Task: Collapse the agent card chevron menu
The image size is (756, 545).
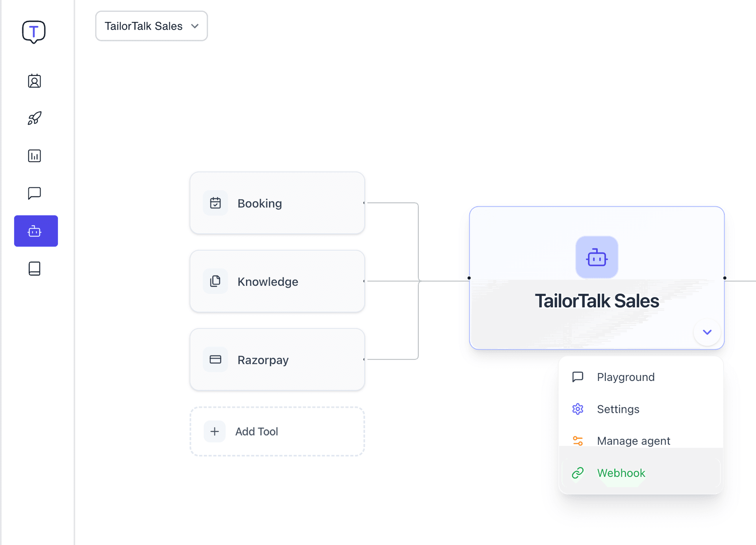Action: 707,332
